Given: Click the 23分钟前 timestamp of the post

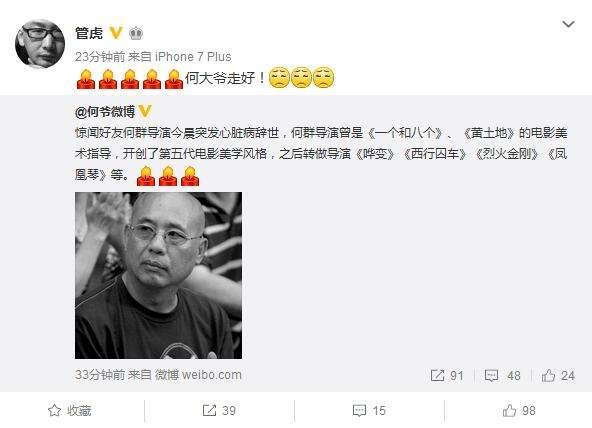Looking at the screenshot, I should click(x=100, y=57).
